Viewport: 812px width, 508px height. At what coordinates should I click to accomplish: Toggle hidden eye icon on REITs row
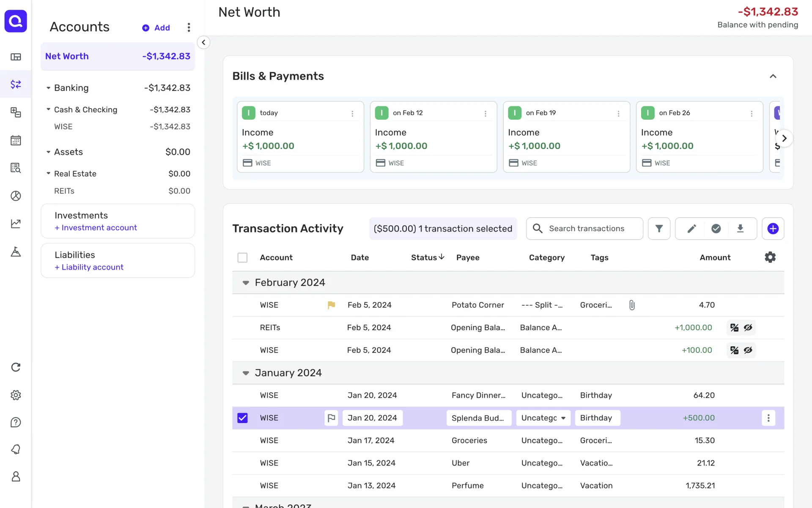click(x=748, y=328)
